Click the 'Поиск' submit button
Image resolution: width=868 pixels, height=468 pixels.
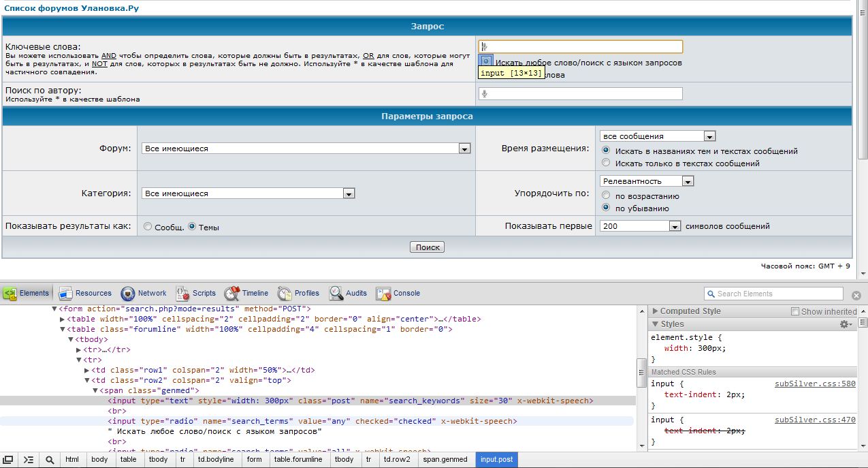[x=428, y=247]
